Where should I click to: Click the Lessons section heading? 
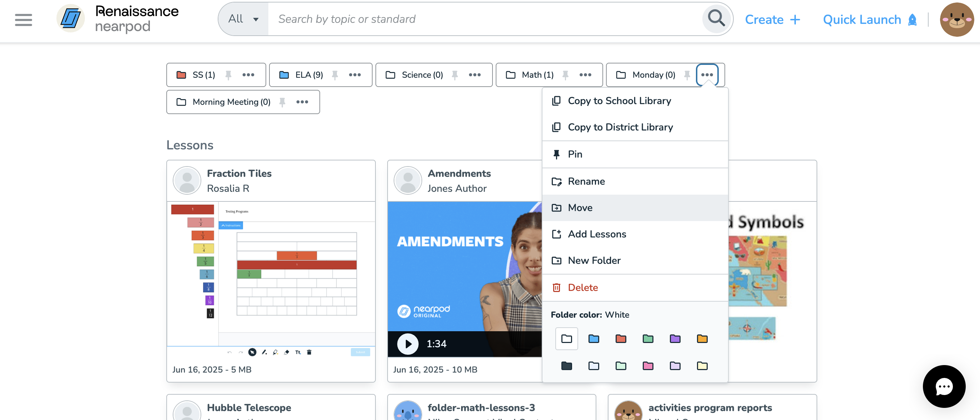(190, 145)
